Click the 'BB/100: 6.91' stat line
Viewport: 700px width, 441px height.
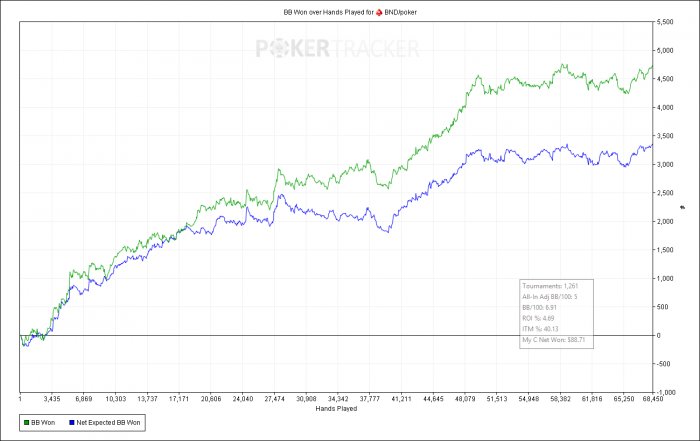click(x=539, y=308)
